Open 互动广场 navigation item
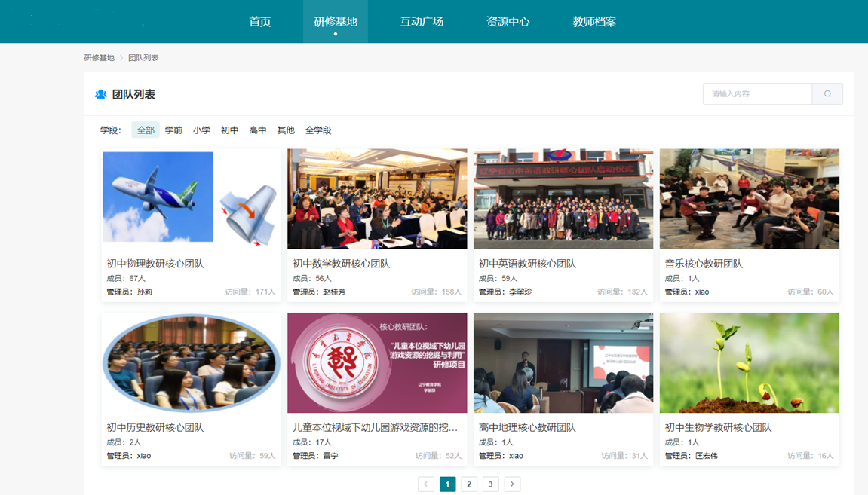Image resolution: width=868 pixels, height=495 pixels. coord(422,22)
